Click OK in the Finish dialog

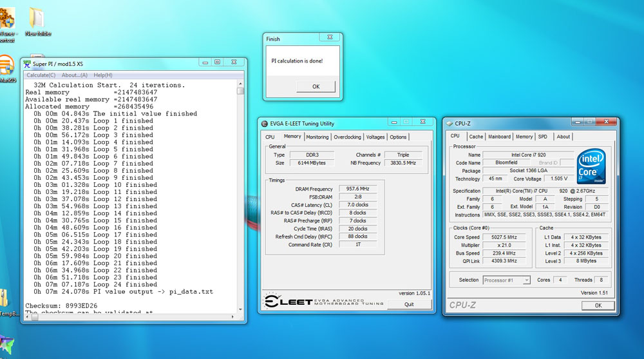[316, 86]
